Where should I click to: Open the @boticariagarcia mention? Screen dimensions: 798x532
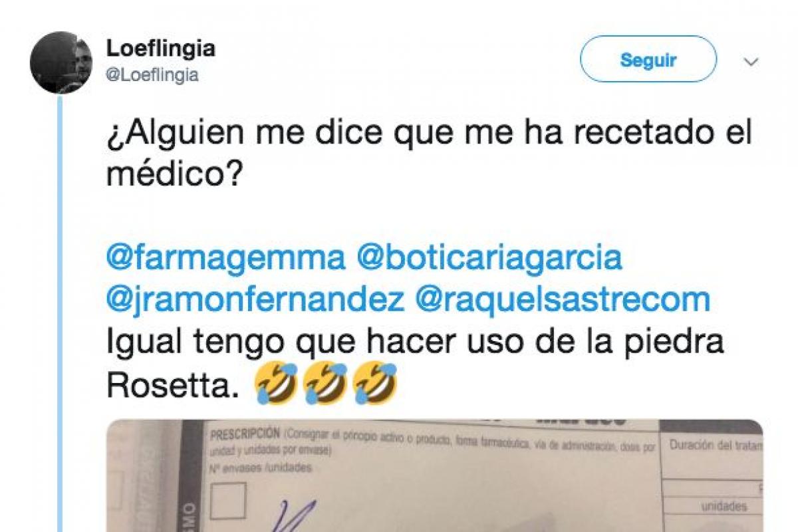click(x=489, y=258)
